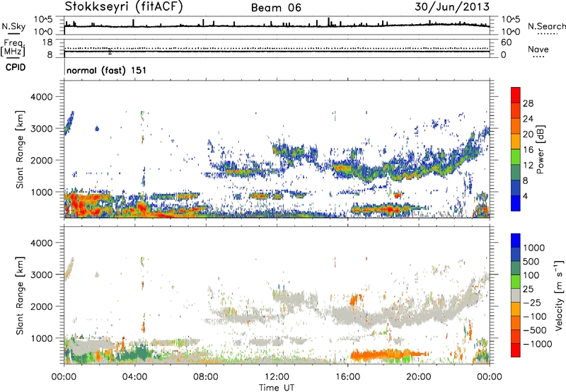Viewport: 566px width, 392px height.
Task: Click the "28" label on the power colorbar
Action: click(528, 103)
